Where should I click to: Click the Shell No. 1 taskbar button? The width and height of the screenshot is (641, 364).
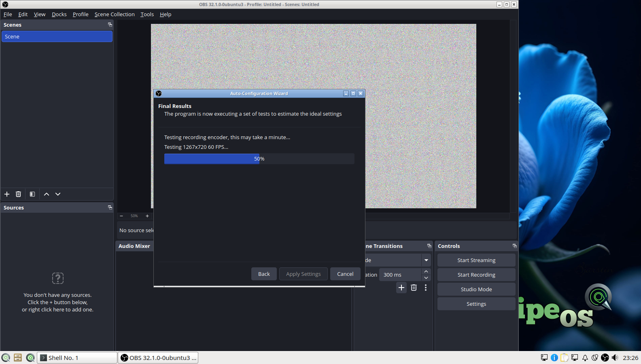click(77, 358)
